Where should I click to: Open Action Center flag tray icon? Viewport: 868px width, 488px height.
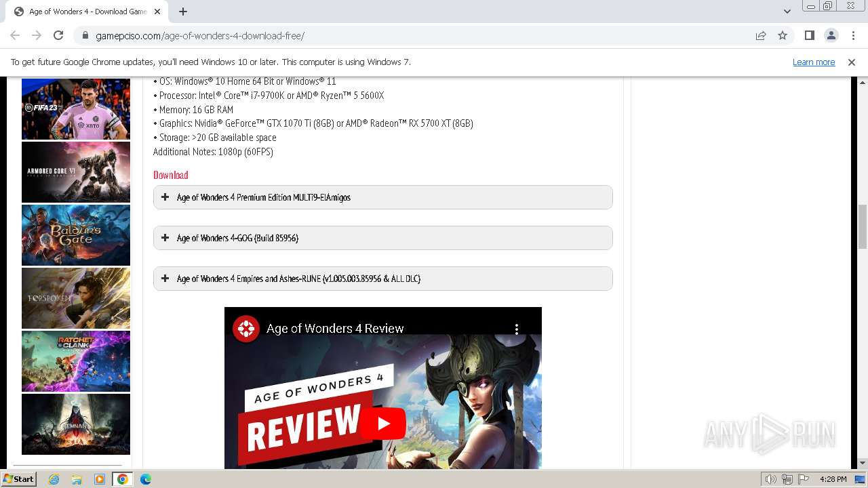804,479
